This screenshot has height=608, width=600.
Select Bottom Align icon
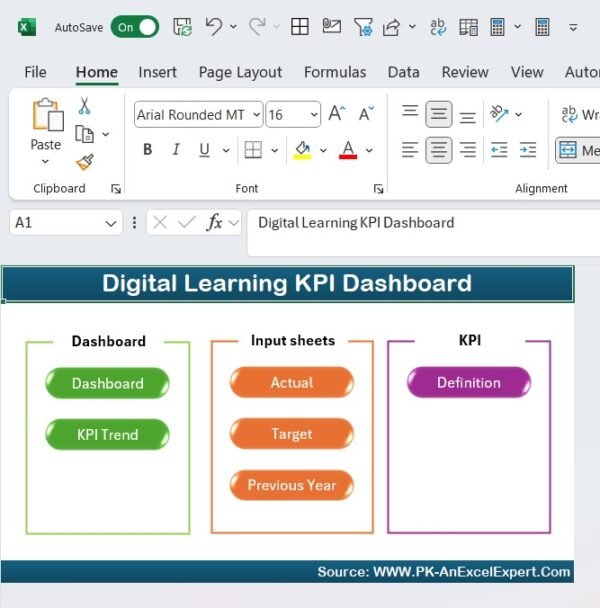tap(467, 117)
